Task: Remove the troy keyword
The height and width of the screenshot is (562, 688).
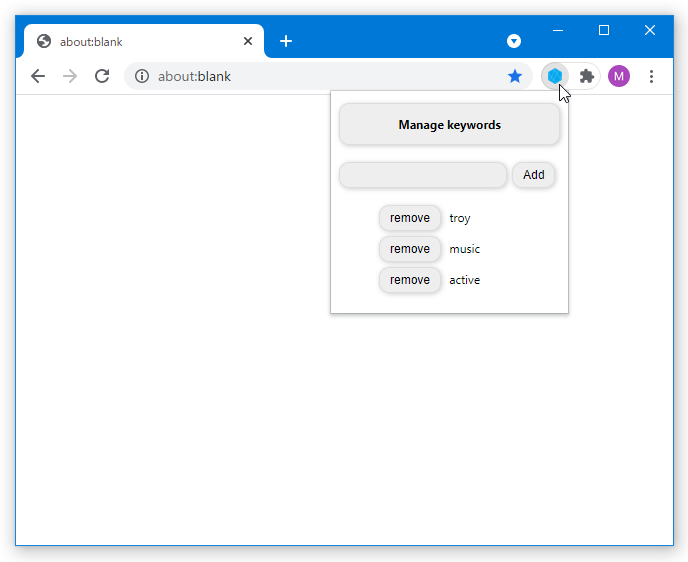Action: pyautogui.click(x=410, y=218)
